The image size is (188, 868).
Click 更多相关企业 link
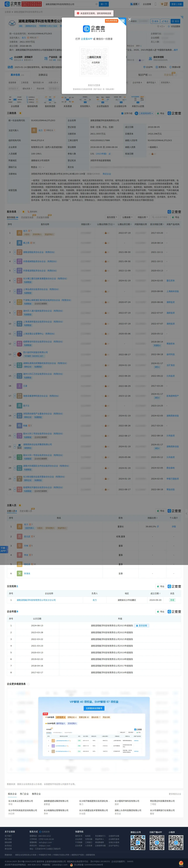175,794
